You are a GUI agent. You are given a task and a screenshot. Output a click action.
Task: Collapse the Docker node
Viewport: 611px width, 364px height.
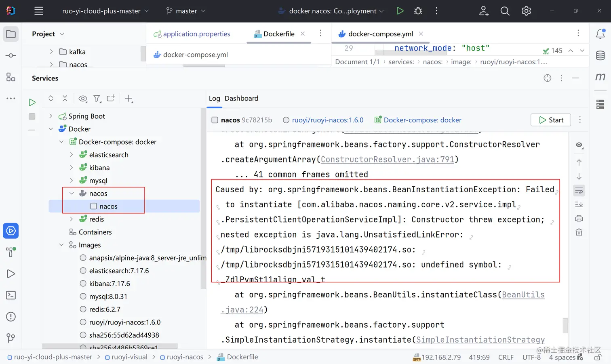(51, 129)
